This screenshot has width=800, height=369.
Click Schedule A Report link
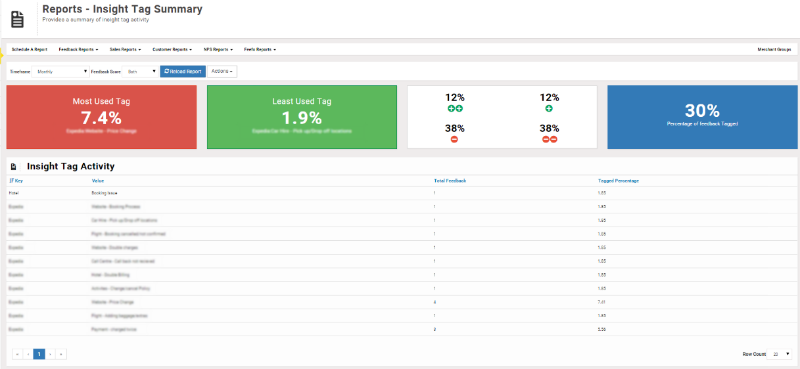point(29,50)
